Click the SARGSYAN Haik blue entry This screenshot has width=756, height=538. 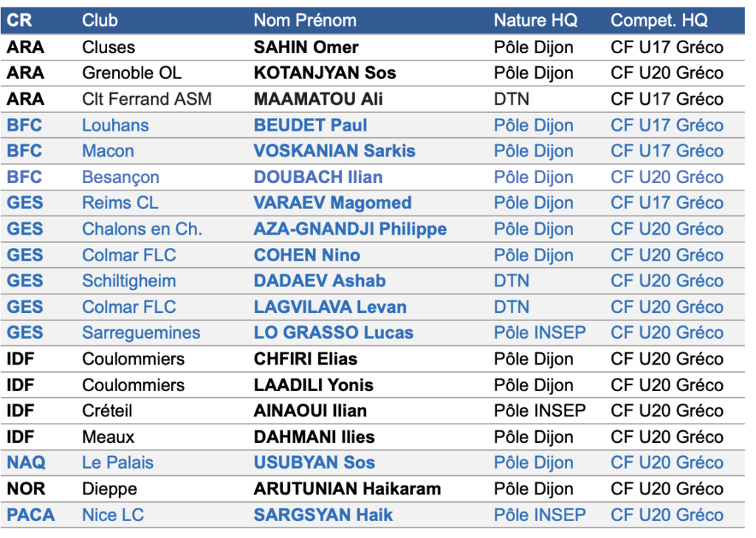point(323,515)
